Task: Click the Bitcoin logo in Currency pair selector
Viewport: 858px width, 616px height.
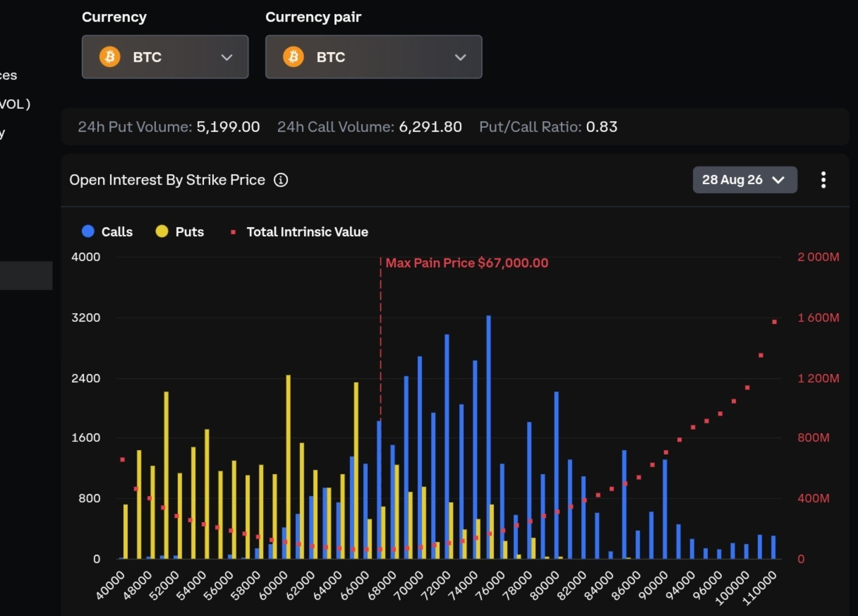Action: tap(293, 57)
